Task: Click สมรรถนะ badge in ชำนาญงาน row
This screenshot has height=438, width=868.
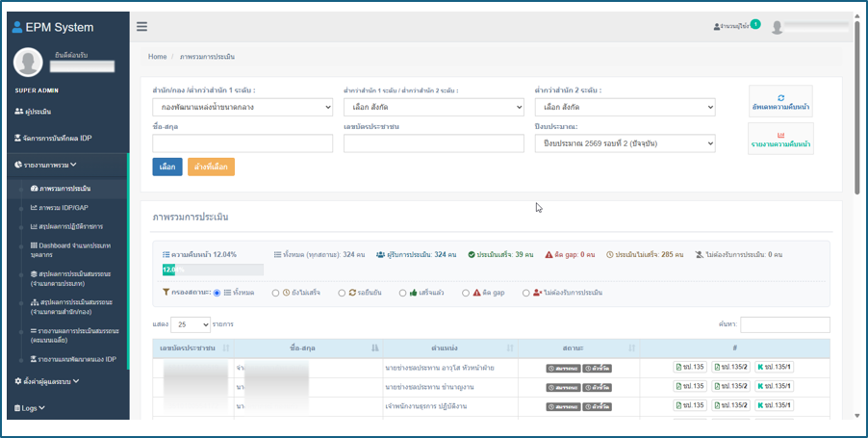Action: [563, 388]
